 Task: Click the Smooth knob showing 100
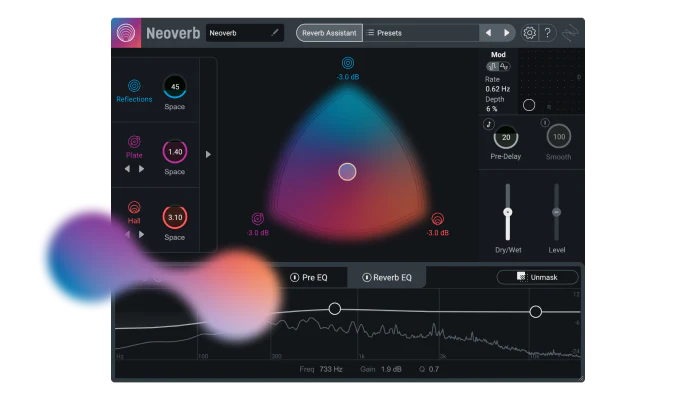(x=559, y=137)
